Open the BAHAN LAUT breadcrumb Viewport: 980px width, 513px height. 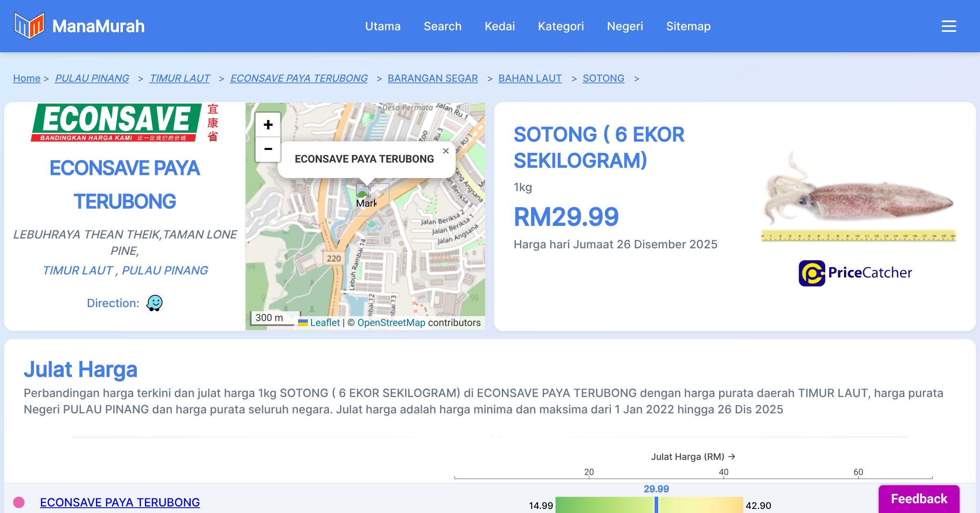click(530, 78)
